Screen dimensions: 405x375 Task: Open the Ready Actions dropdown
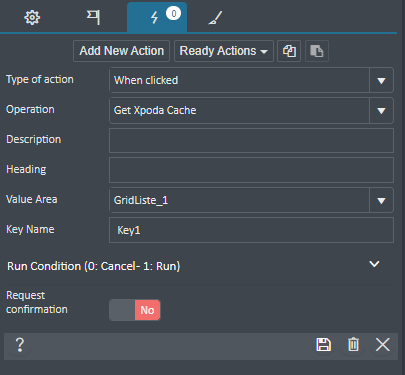click(x=224, y=51)
